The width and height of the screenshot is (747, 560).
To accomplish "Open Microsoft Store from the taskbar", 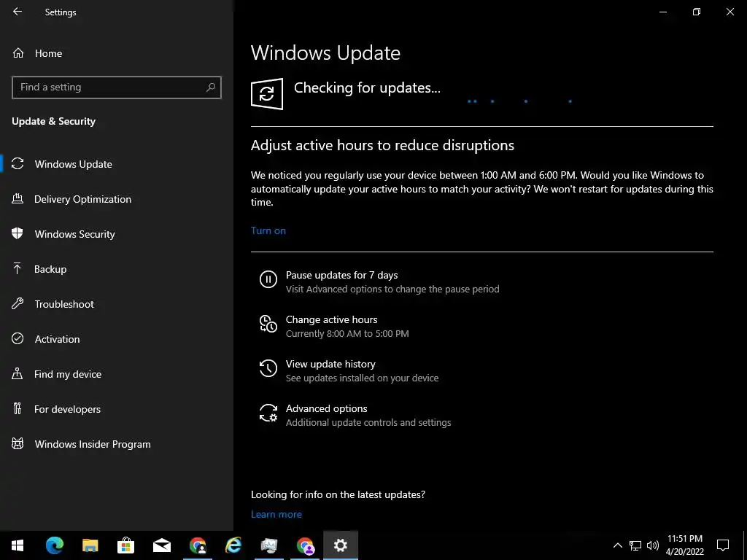I will tap(125, 545).
